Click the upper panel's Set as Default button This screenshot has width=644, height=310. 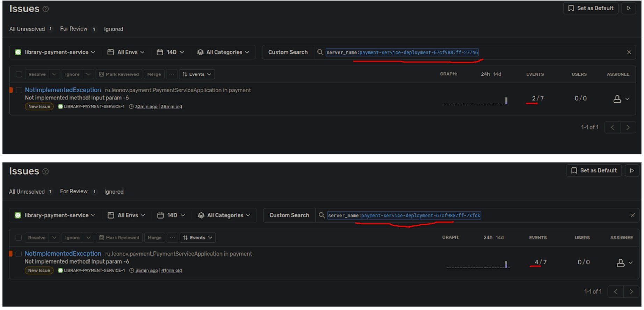(591, 8)
